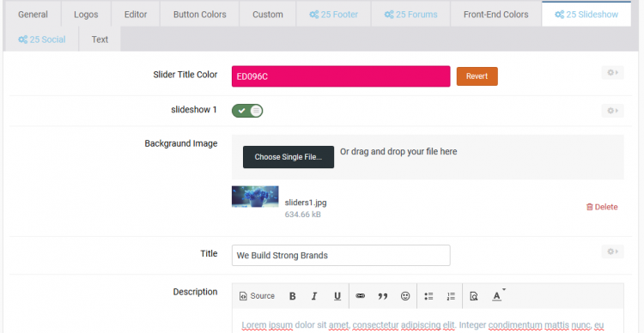Insert a quote block in Description
644x333 pixels.
pos(383,296)
